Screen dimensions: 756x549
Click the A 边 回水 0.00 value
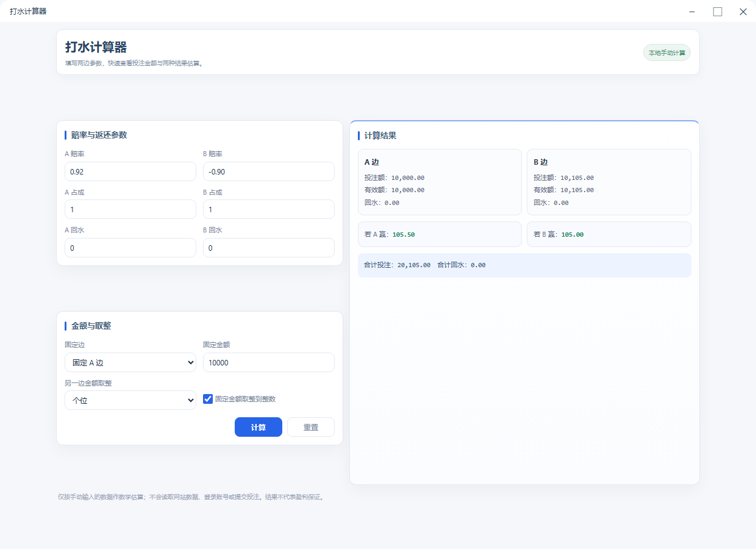(x=392, y=203)
